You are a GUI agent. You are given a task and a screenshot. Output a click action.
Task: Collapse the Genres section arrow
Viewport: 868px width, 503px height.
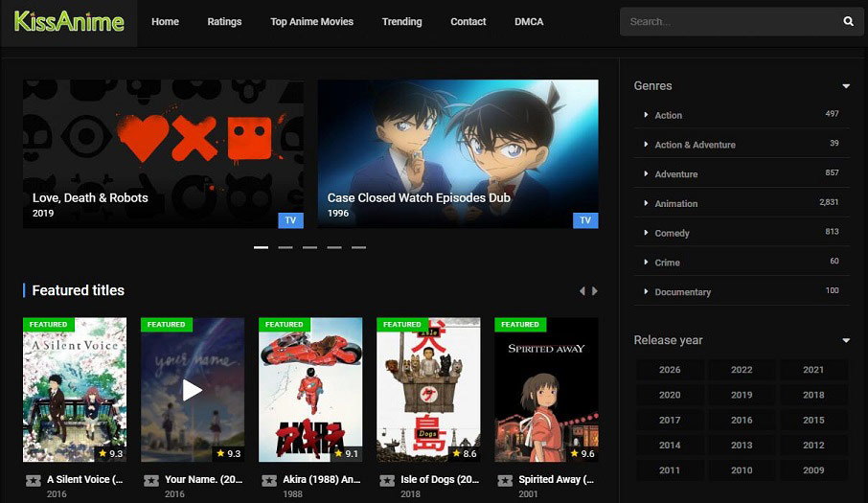(x=846, y=86)
